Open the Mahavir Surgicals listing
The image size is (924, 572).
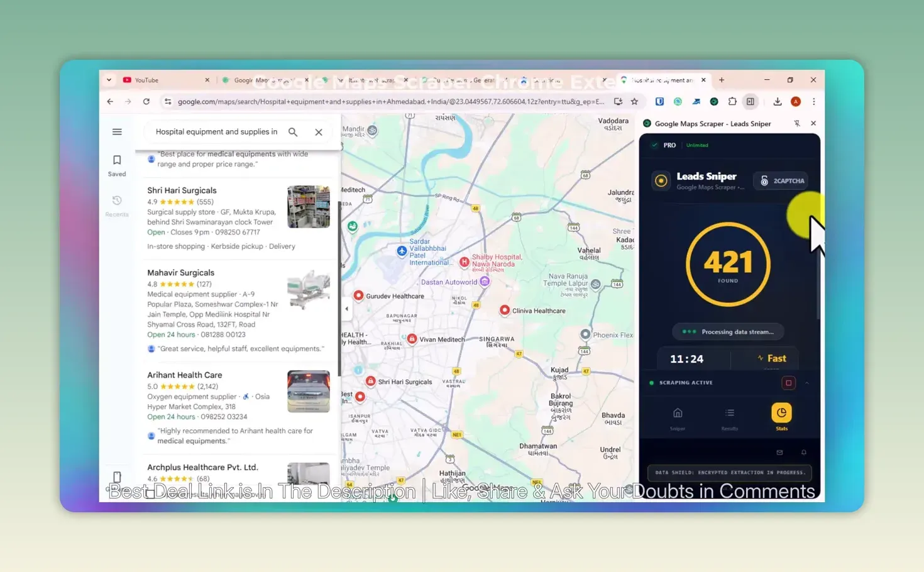pyautogui.click(x=181, y=273)
